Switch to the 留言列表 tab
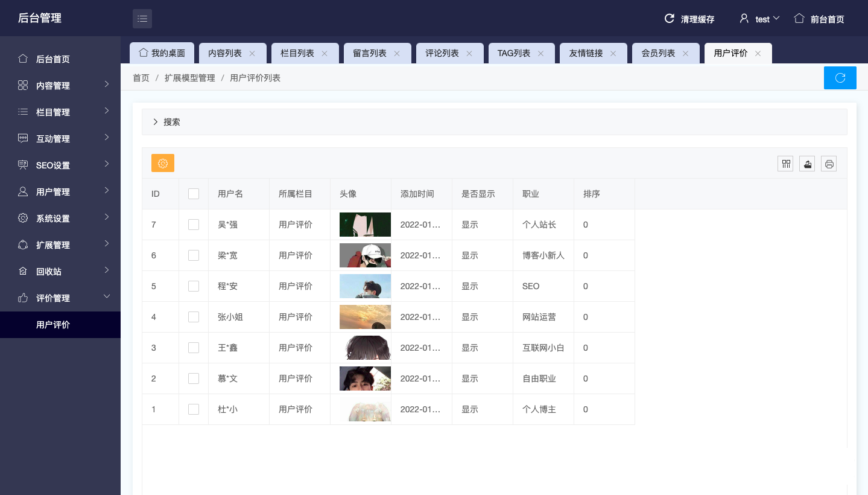Viewport: 868px width, 495px height. (x=370, y=54)
